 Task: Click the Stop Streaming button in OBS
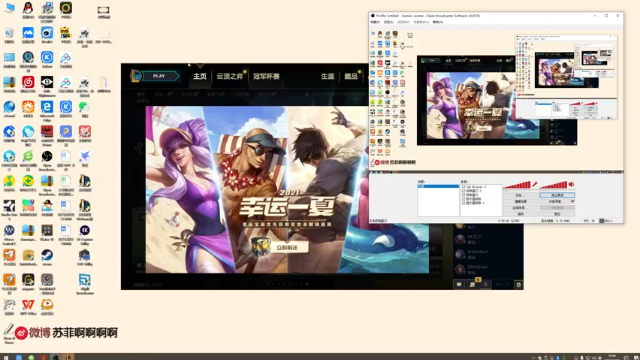tap(557, 195)
